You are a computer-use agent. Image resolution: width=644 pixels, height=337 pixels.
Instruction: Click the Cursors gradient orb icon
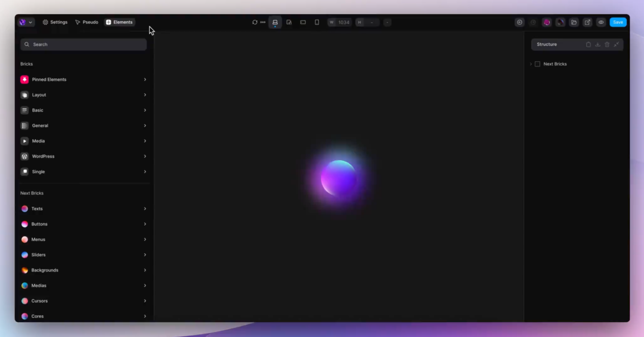coord(25,301)
